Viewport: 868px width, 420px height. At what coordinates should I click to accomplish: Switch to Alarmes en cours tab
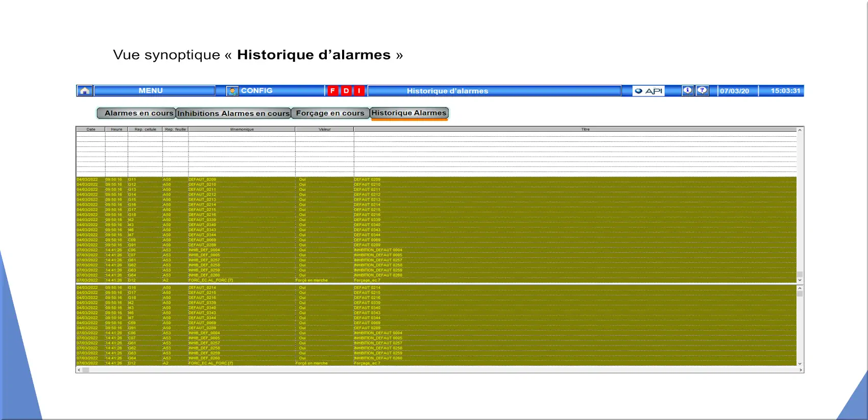[x=136, y=113]
